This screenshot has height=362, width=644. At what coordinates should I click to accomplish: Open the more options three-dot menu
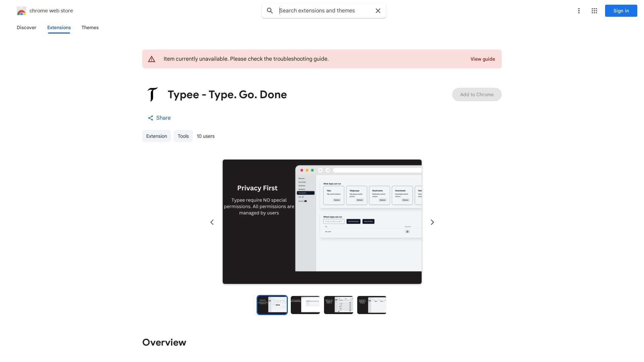(579, 10)
